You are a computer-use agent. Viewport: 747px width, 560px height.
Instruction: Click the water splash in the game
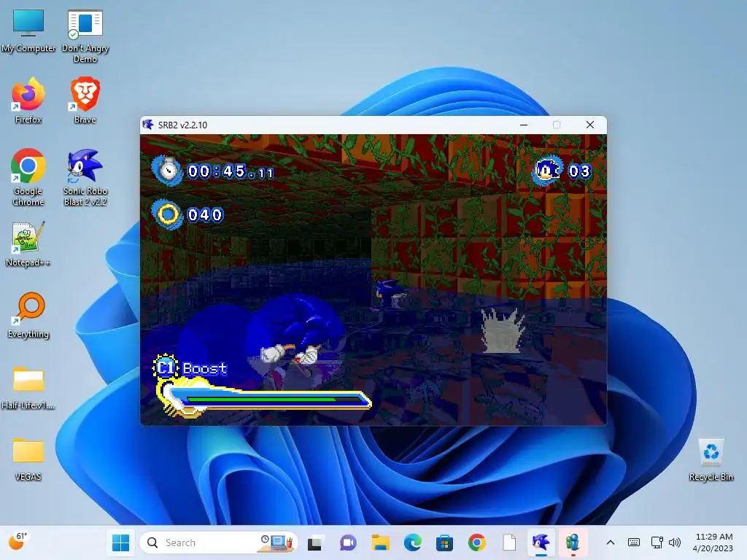[x=502, y=330]
